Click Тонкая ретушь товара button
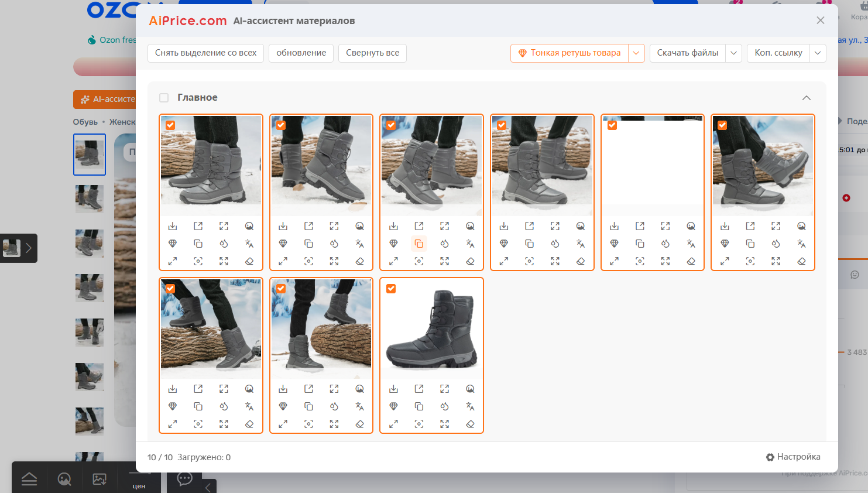The width and height of the screenshot is (868, 493). tap(569, 53)
